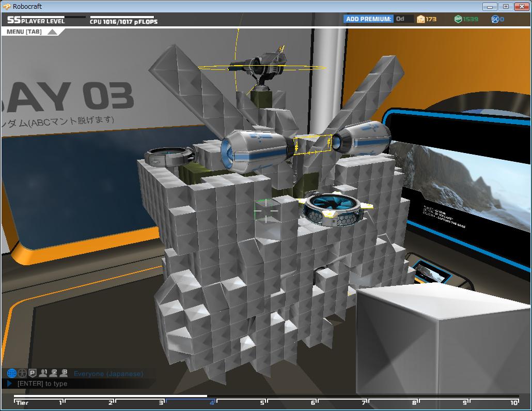
Task: Click the Robocraft title bar icon
Action: click(7, 6)
